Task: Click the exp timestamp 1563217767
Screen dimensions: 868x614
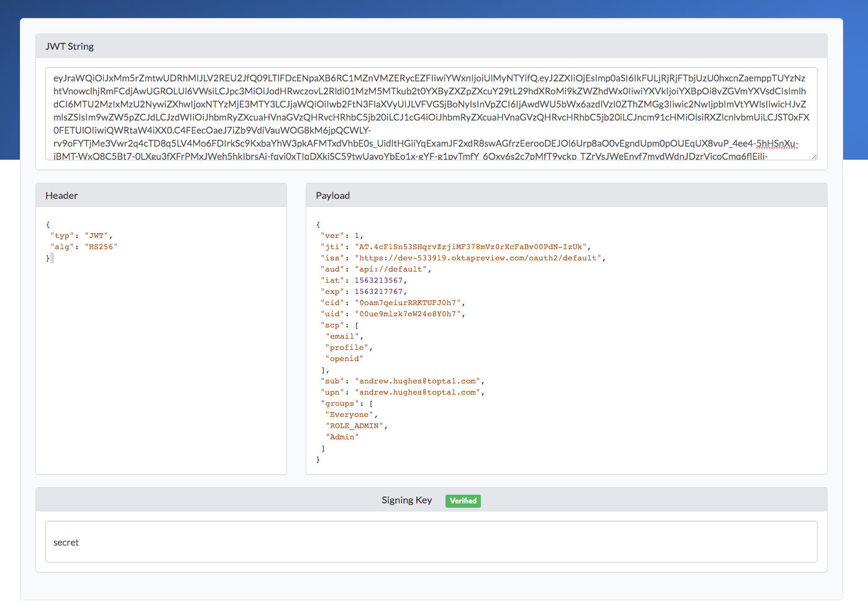Action: (378, 291)
